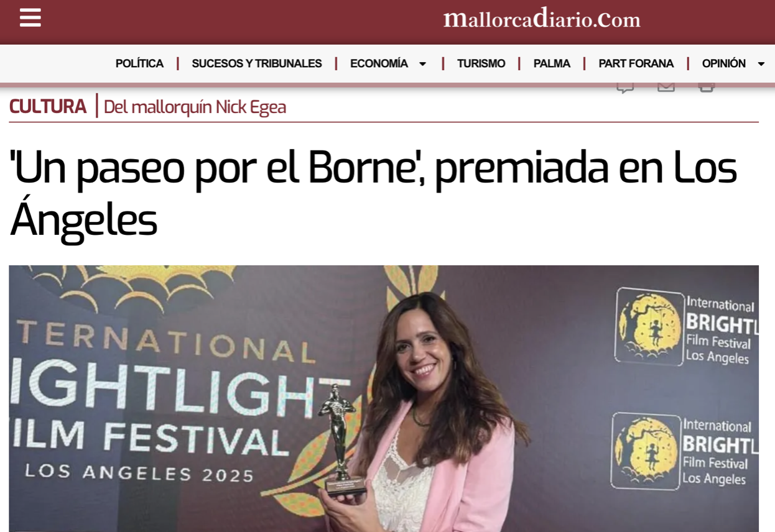Visit the Part Forana section
This screenshot has height=532, width=775.
pyautogui.click(x=636, y=63)
